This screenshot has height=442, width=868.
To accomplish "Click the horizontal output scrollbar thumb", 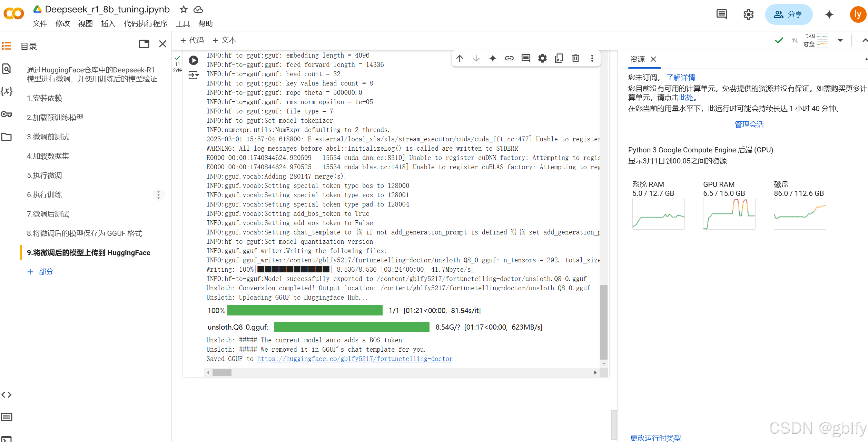I will [222, 372].
